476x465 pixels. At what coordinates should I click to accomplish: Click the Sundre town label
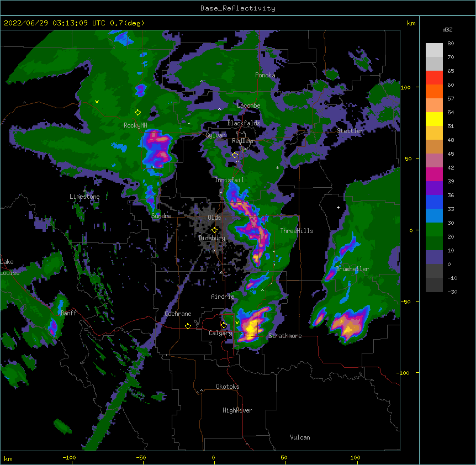tap(161, 216)
